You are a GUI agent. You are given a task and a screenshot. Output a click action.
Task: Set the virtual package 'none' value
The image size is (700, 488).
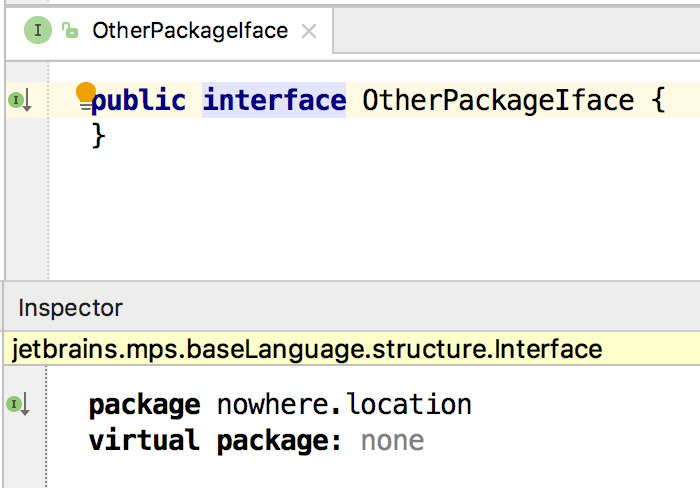tap(392, 440)
